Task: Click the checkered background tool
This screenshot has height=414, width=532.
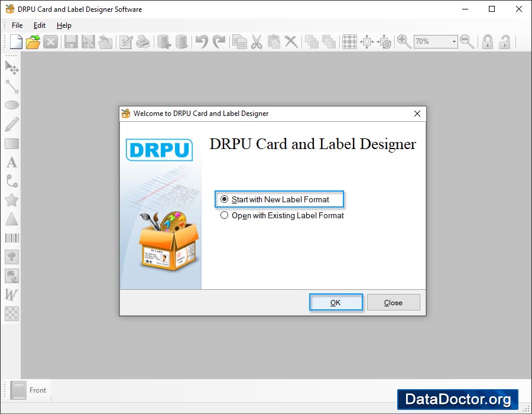Action: [x=12, y=314]
